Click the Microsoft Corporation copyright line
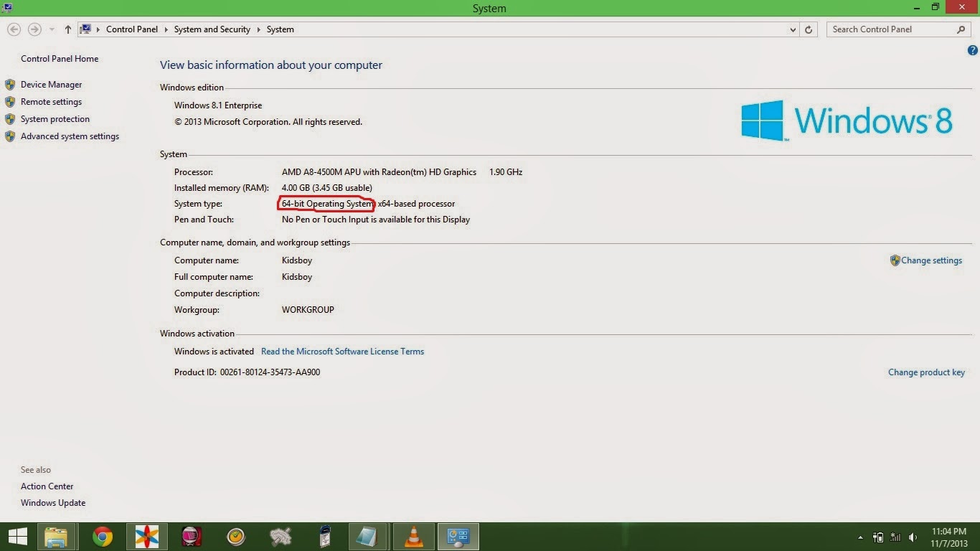The image size is (980, 551). pyautogui.click(x=268, y=122)
